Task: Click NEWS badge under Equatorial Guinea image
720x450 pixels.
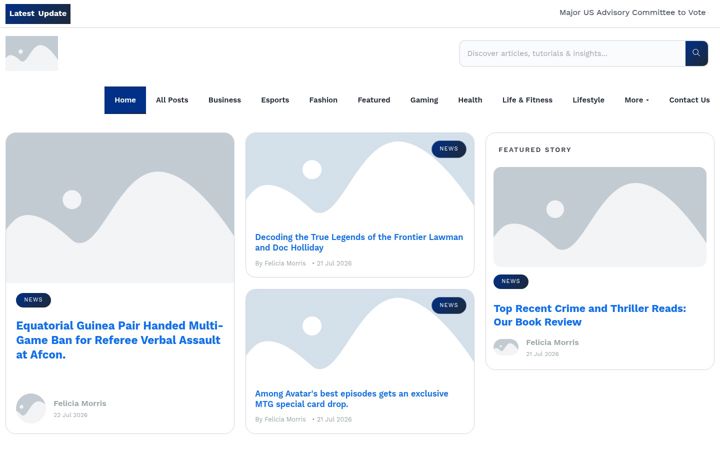Action: click(33, 300)
